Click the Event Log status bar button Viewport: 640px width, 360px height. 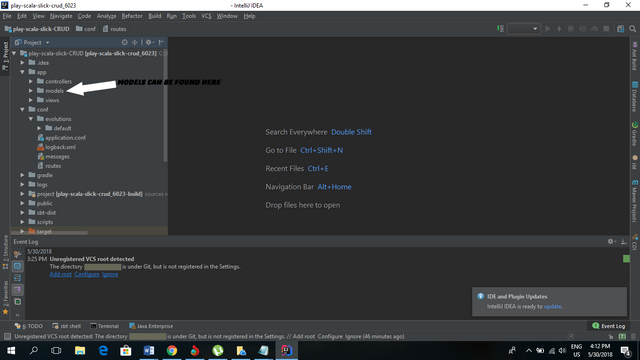coord(609,326)
